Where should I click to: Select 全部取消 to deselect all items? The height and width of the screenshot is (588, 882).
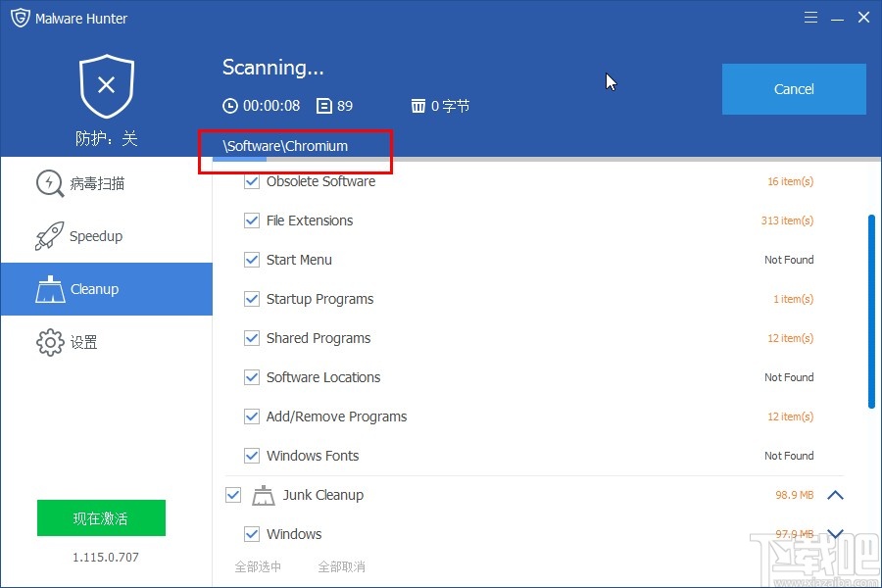(x=342, y=566)
